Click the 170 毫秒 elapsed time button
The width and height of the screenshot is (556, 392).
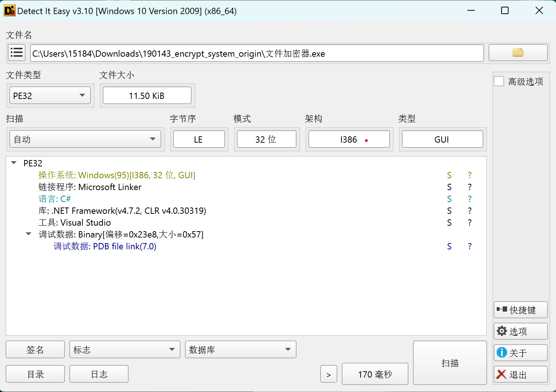(375, 374)
